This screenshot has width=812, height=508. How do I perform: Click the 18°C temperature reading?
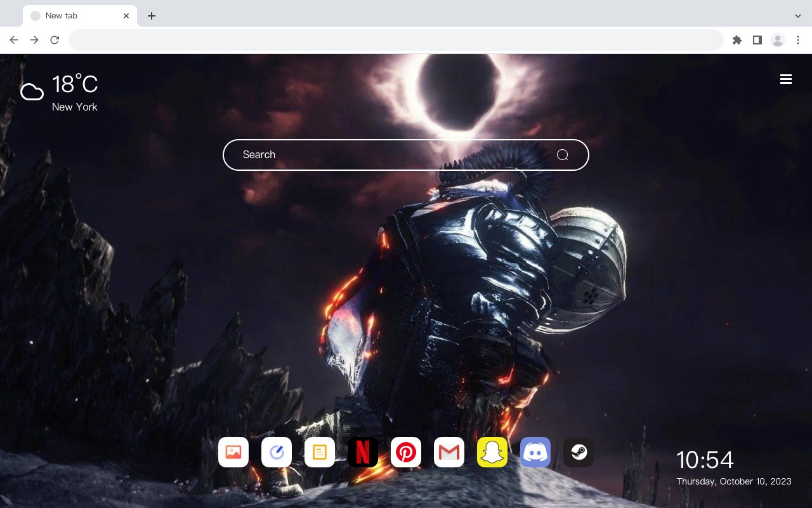coord(75,84)
